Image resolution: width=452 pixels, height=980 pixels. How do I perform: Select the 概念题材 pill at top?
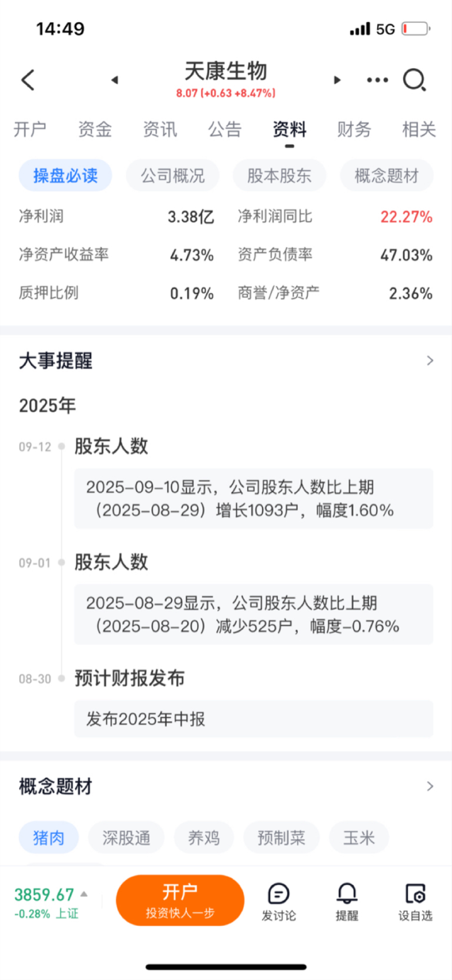(x=387, y=176)
